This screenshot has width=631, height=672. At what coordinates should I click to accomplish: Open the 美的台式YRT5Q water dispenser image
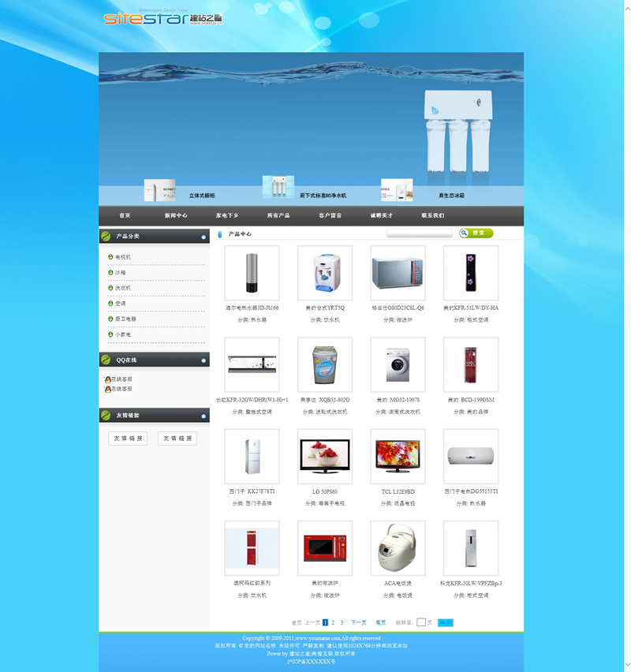coord(325,273)
